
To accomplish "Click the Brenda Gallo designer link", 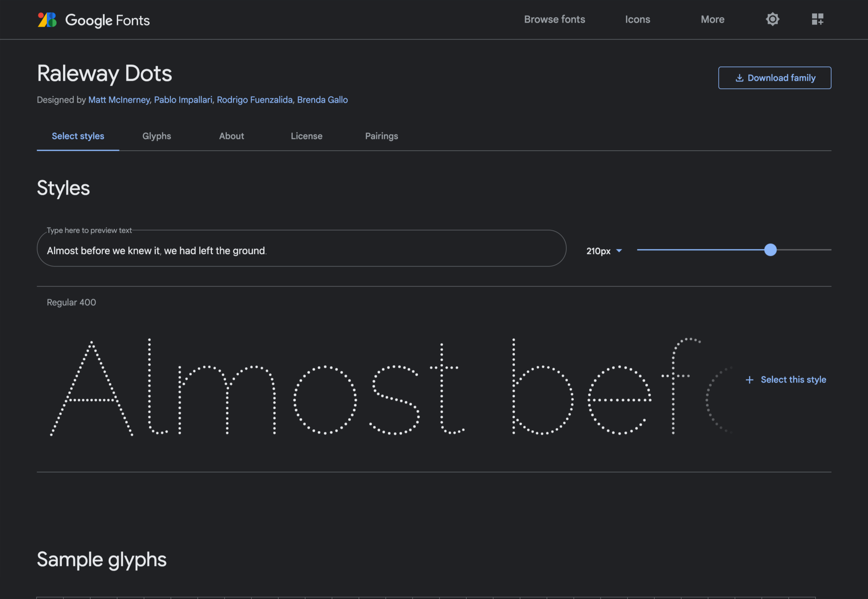I will [x=322, y=100].
